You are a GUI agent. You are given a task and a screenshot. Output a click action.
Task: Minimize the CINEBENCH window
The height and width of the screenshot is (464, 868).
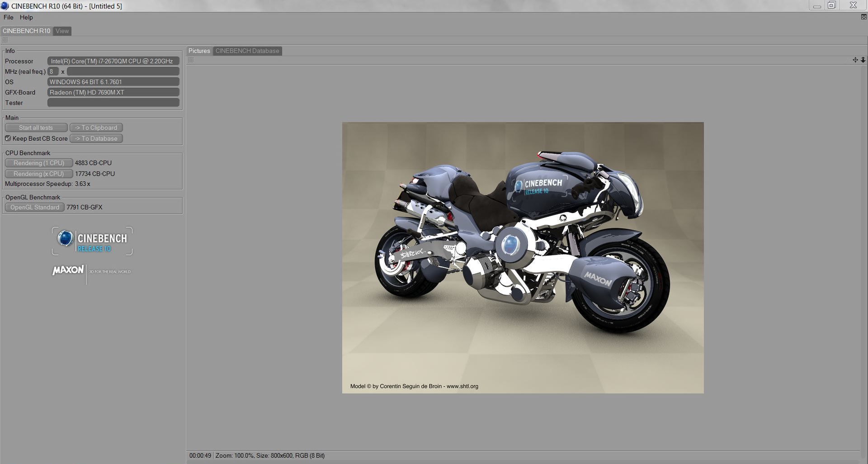point(817,5)
